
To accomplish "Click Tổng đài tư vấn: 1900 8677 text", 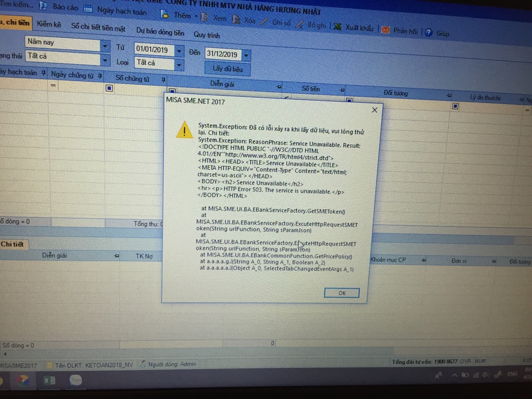I will pos(424,362).
